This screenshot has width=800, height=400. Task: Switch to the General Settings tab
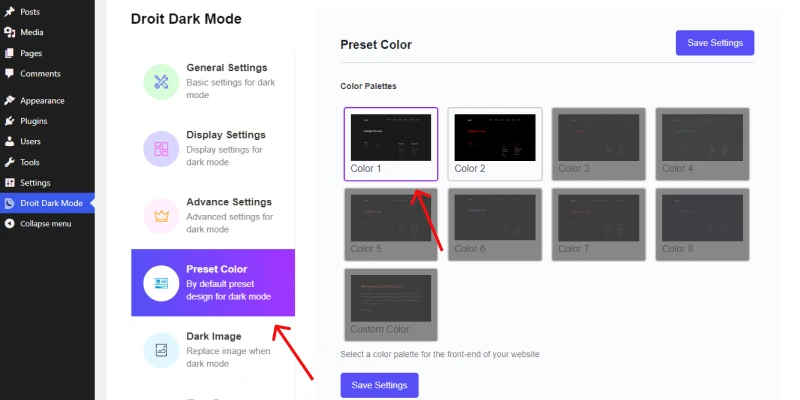pos(213,82)
